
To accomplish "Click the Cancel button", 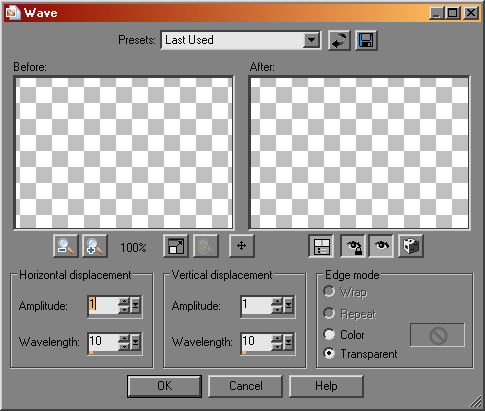I will point(246,386).
